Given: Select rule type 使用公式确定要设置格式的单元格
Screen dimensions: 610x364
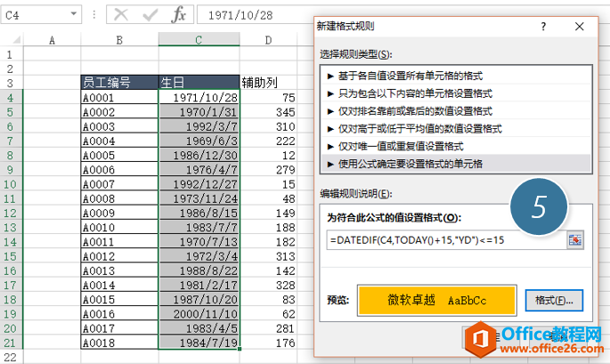Looking at the screenshot, I should point(456,164).
